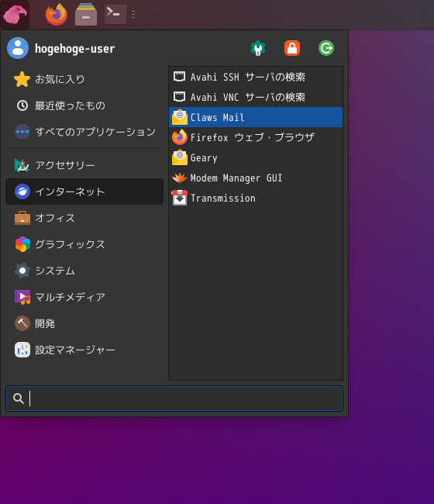The image size is (434, 504).
Task: Click the hogehoge-user username label
Action: click(74, 49)
